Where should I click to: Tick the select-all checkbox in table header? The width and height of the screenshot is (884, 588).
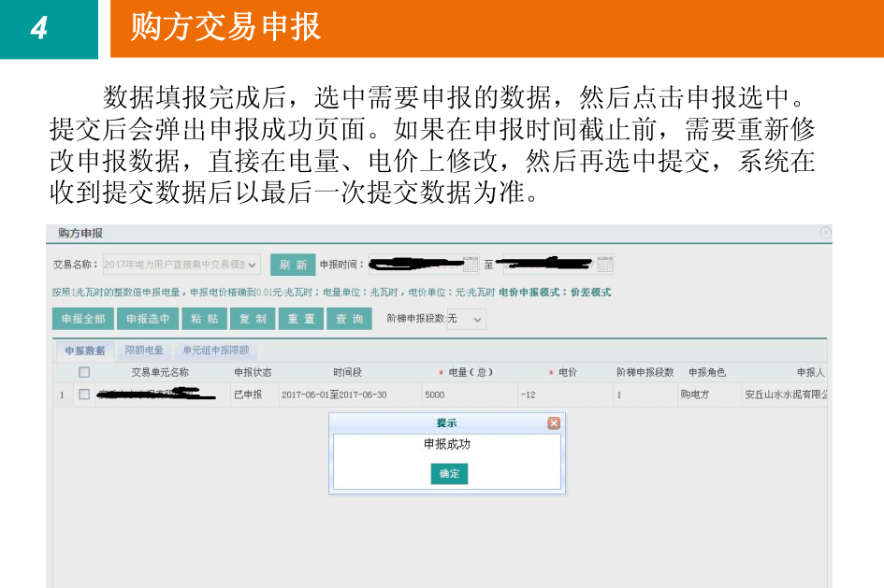click(84, 372)
